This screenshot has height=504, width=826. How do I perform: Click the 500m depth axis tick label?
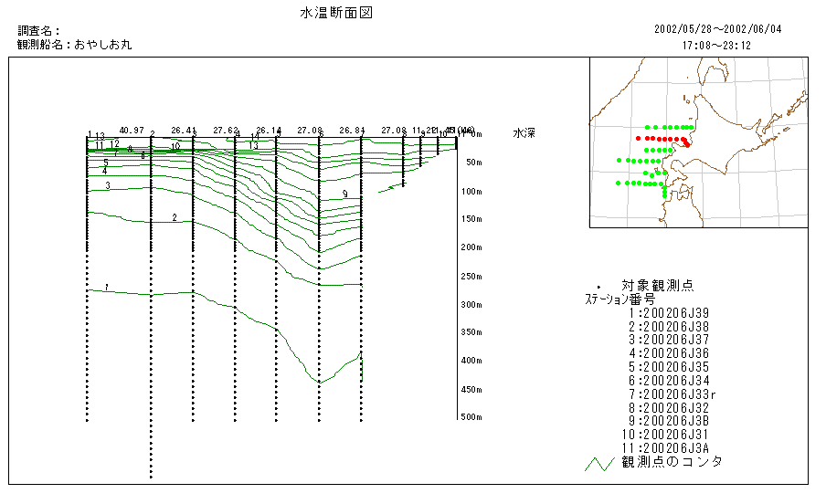pyautogui.click(x=471, y=417)
